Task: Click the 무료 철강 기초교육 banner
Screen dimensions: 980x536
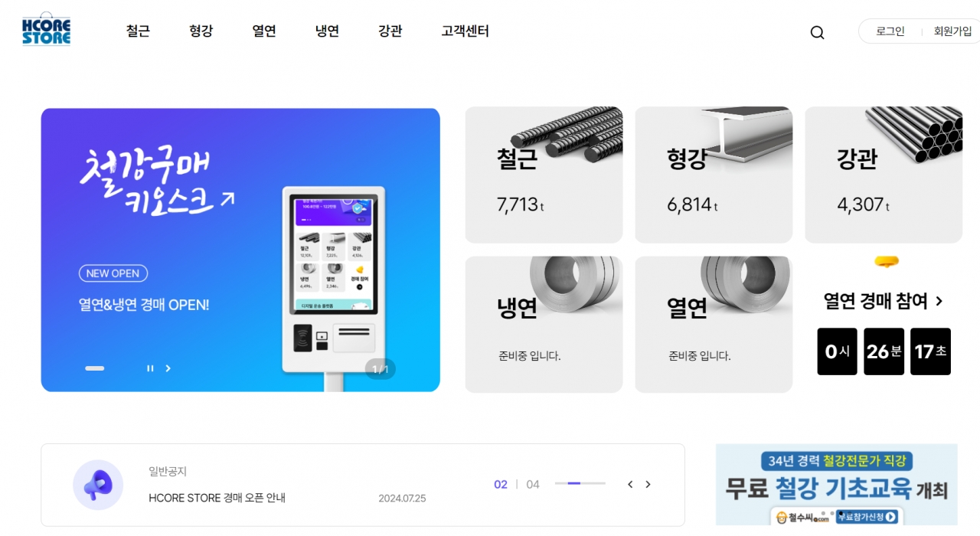Action: tap(836, 485)
